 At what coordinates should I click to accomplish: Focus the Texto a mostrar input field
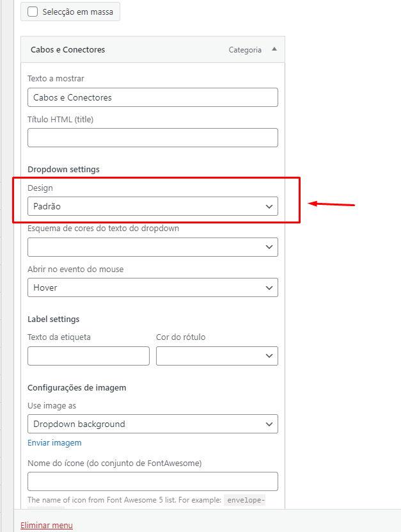pyautogui.click(x=153, y=97)
